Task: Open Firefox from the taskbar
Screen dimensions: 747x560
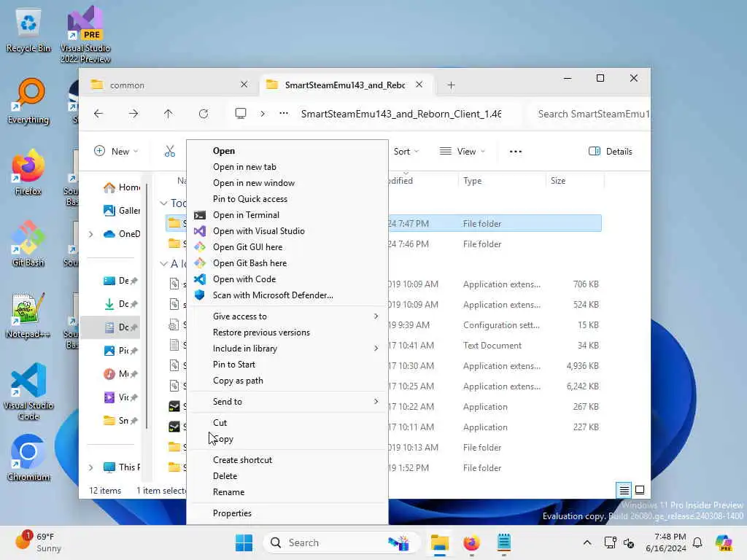Action: [472, 542]
